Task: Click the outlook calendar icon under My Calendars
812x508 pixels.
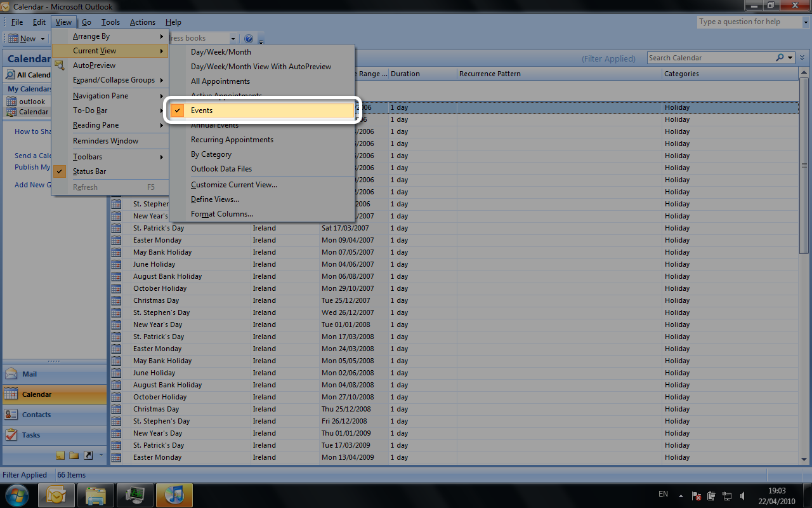Action: pyautogui.click(x=13, y=102)
